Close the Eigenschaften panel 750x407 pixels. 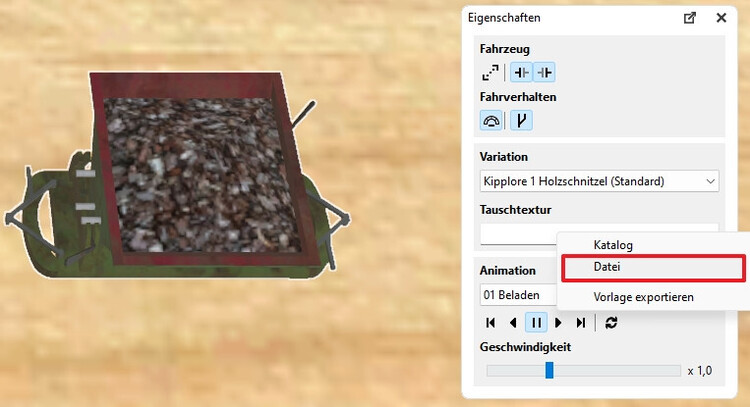(x=721, y=18)
